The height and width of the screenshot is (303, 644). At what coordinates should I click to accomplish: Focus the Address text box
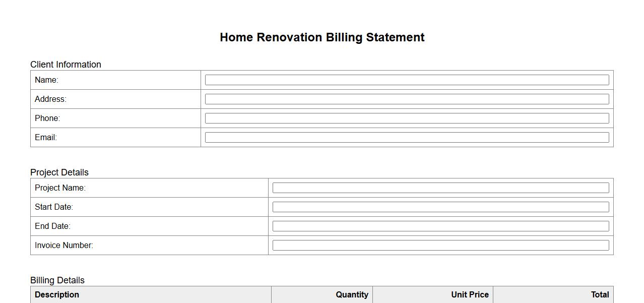point(407,99)
